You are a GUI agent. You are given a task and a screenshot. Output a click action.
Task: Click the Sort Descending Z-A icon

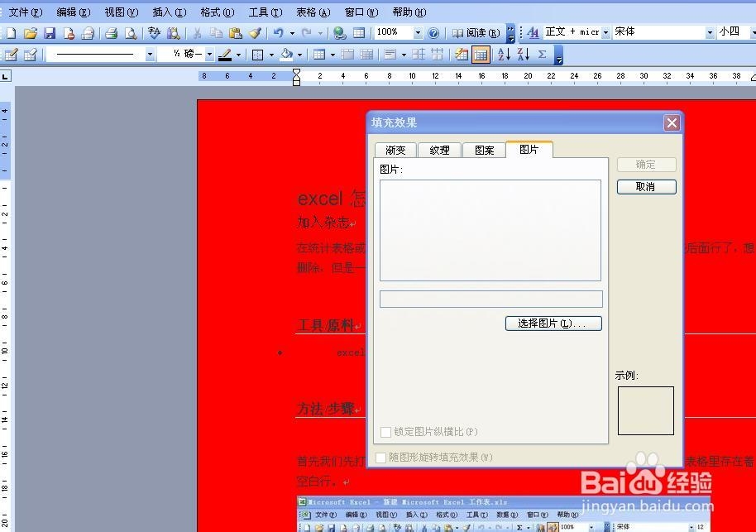pos(523,55)
